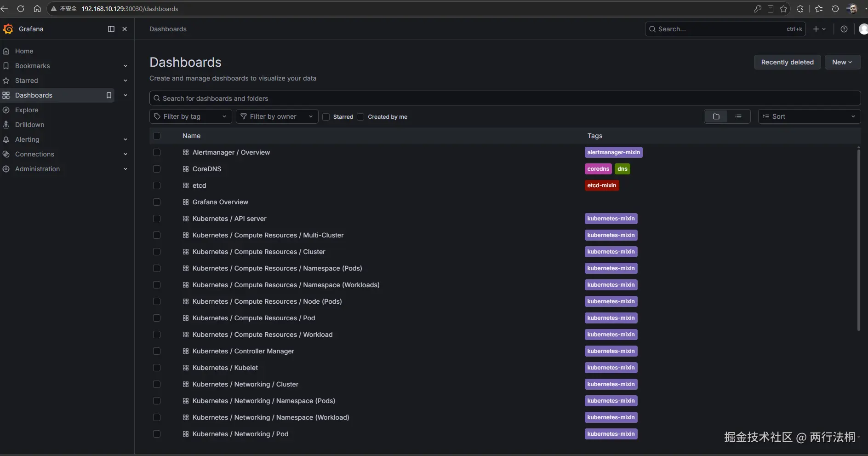Open the Connections menu item
This screenshot has height=456, width=868.
click(34, 154)
